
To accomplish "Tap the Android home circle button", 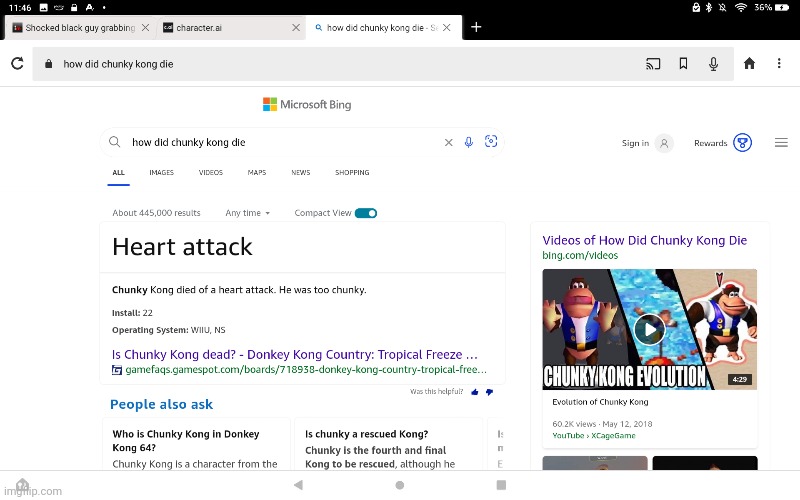I will click(x=399, y=485).
